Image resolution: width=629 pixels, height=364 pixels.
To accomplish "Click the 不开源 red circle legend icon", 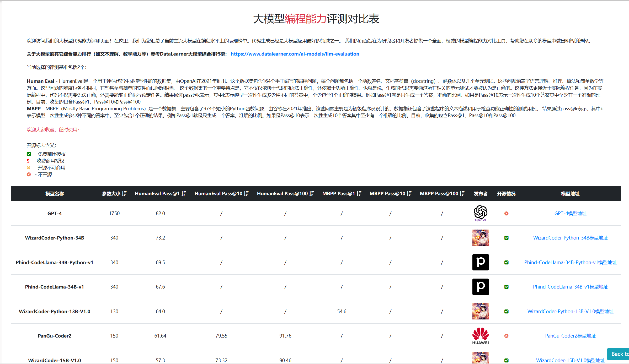I will click(29, 174).
